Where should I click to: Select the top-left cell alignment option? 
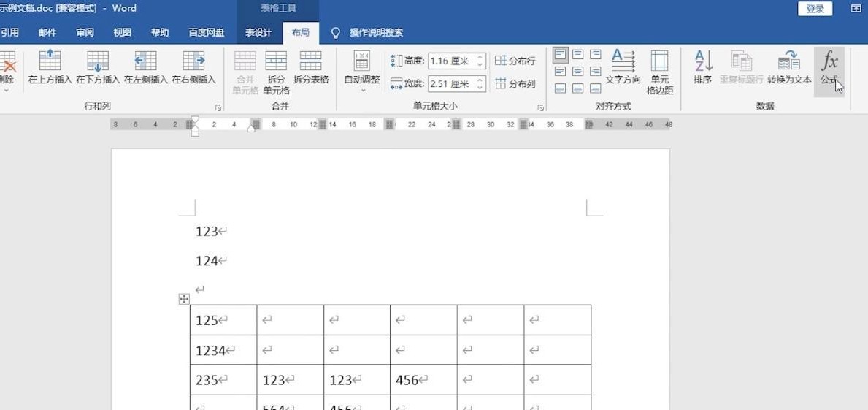560,55
